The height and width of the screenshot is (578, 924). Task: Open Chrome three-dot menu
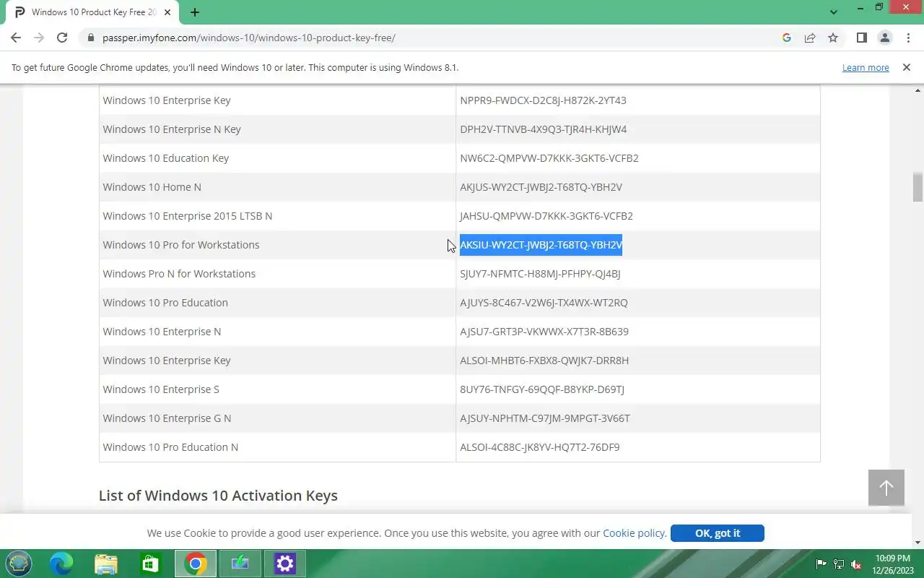(x=908, y=38)
